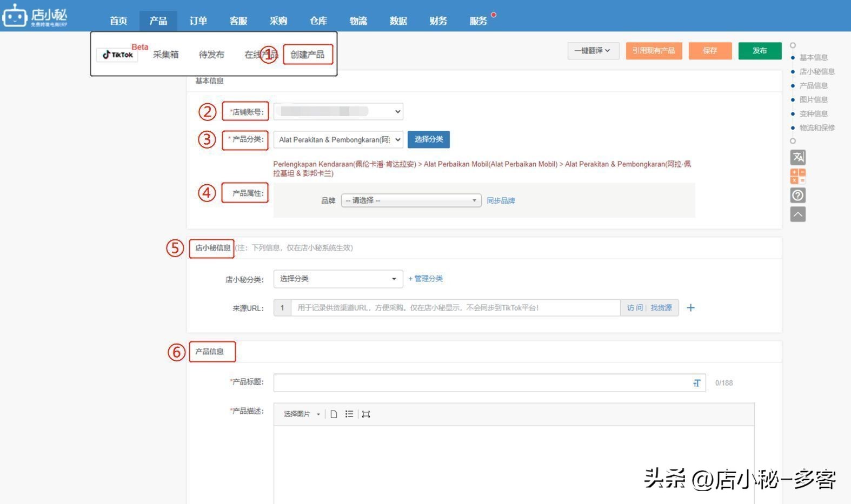Click the blue 选择分类 button
851x504 pixels.
tap(429, 139)
